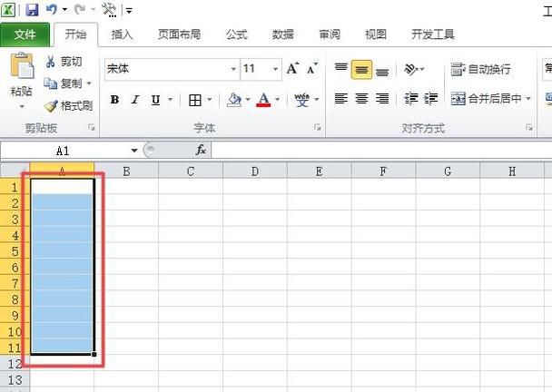The image size is (552, 392).
Task: Switch to the 公式 (Formulas) tab
Action: (x=237, y=34)
